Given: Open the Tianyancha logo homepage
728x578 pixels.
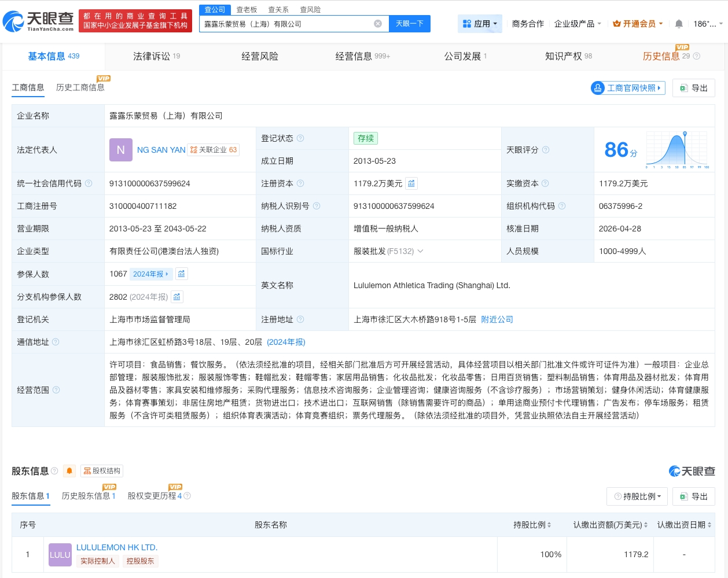Looking at the screenshot, I should 38,21.
